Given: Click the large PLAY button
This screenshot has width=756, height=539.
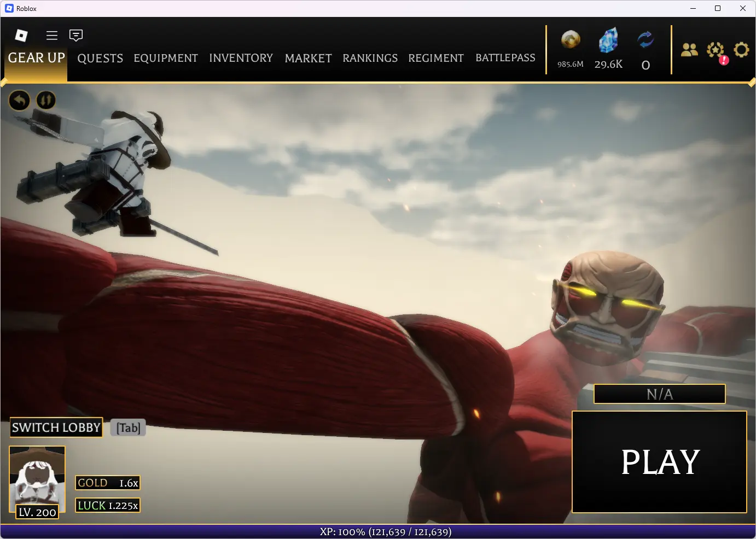Looking at the screenshot, I should 660,462.
